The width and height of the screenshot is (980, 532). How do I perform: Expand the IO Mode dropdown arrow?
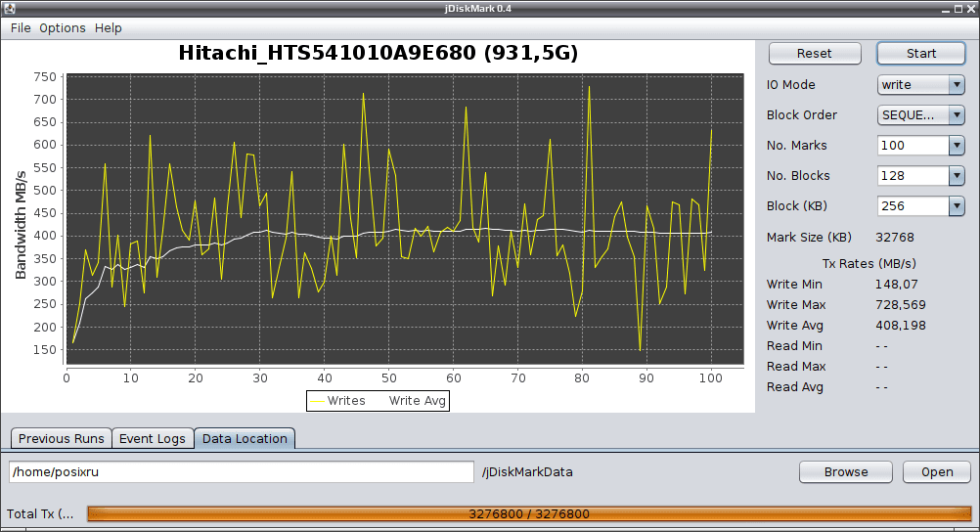[957, 85]
